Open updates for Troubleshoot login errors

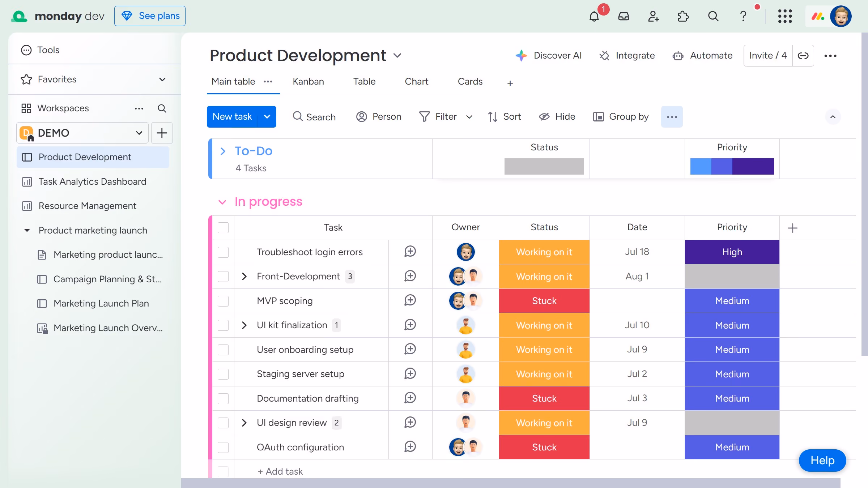410,252
